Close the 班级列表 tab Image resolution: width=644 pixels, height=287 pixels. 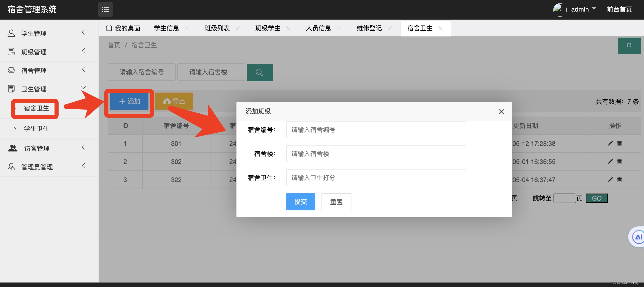238,29
